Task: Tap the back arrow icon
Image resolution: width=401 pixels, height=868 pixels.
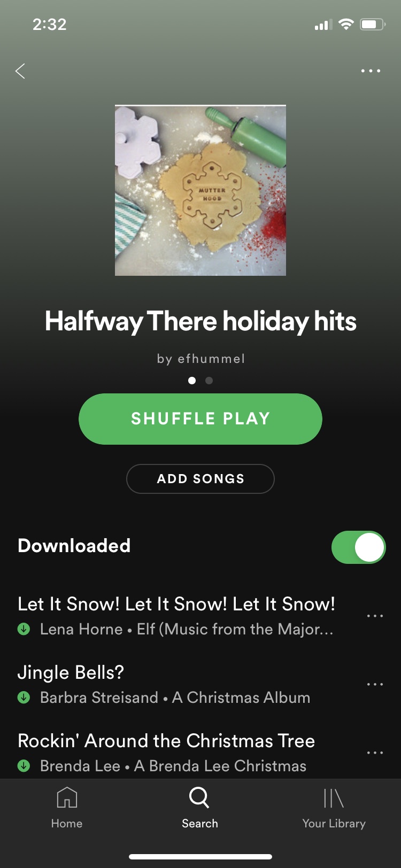Action: 20,71
